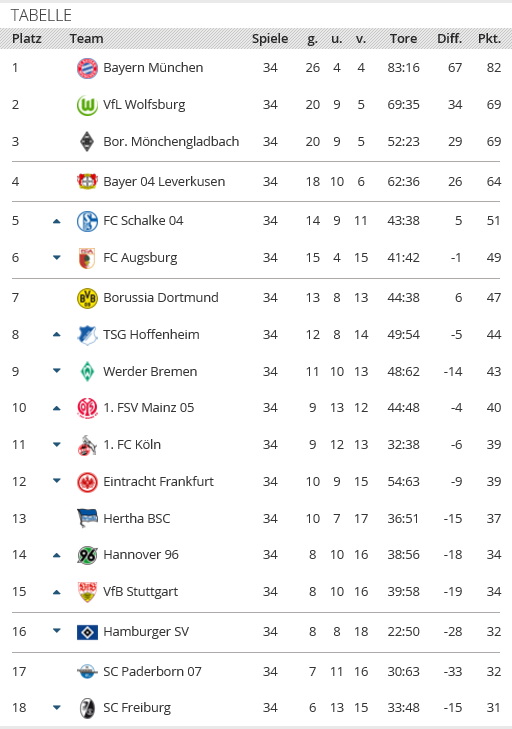Screen dimensions: 512x729
Task: Click the Pkt. column header
Action: 489,39
